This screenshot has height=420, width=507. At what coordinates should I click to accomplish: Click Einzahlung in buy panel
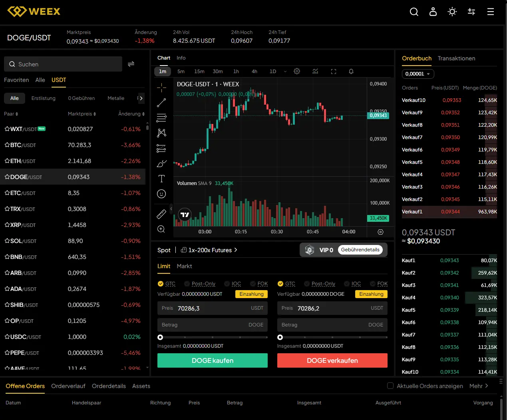tap(252, 294)
